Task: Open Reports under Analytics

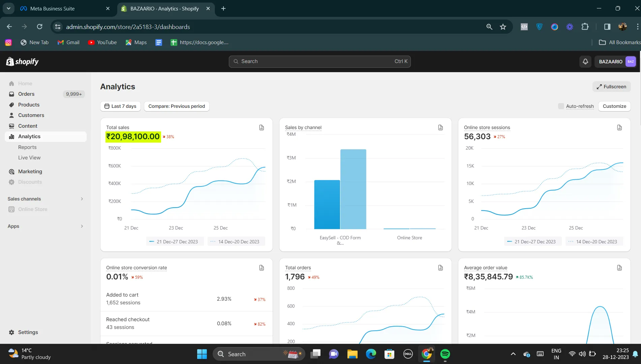Action: click(x=27, y=147)
